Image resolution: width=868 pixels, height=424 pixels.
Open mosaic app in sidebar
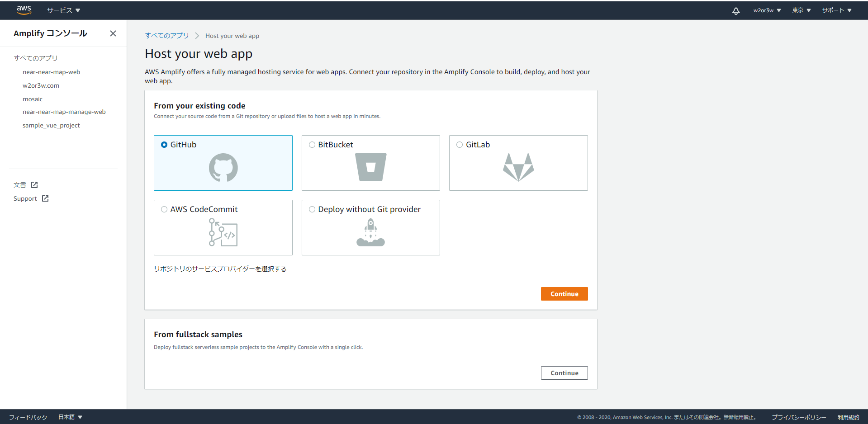tap(33, 99)
